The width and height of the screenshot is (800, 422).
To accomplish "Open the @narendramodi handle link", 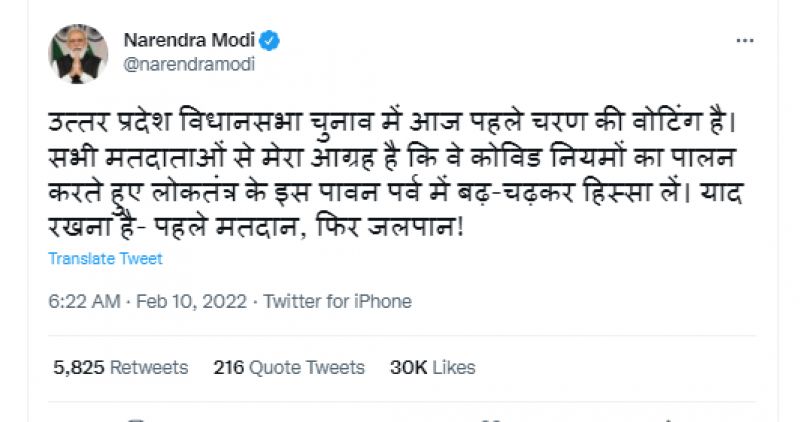I will (188, 64).
